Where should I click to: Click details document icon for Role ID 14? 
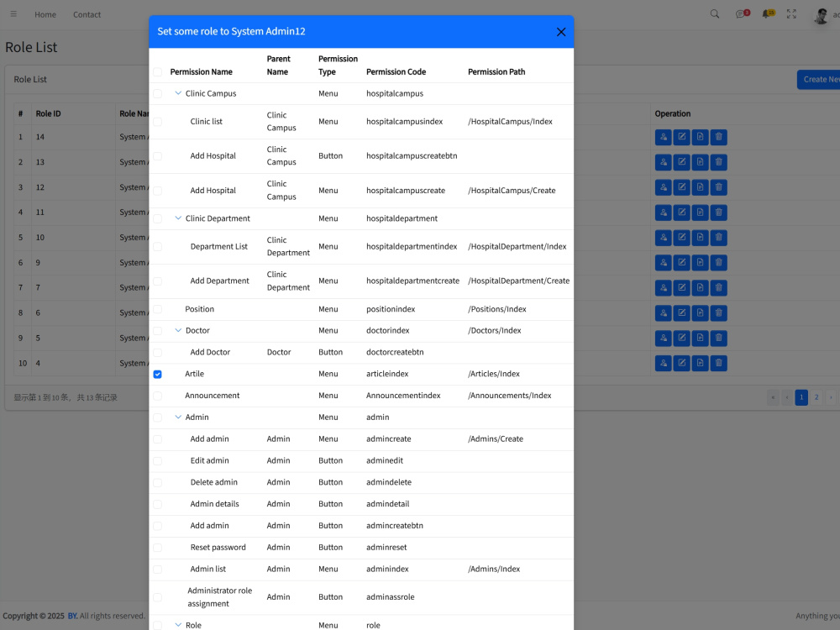[701, 137]
